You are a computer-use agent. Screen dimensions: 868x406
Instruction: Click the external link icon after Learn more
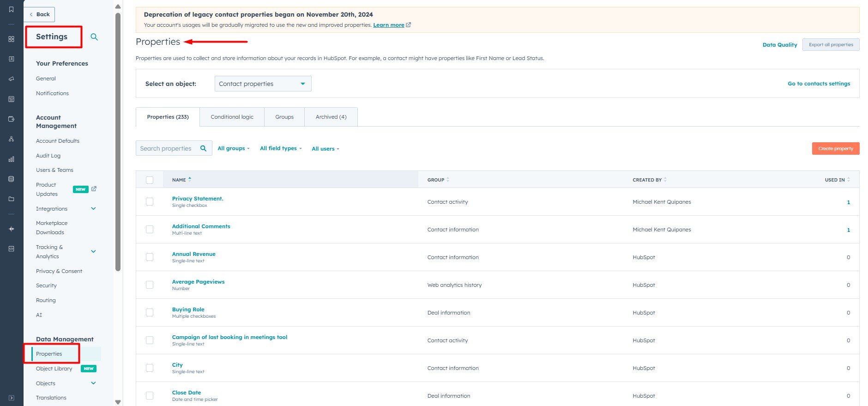(408, 25)
